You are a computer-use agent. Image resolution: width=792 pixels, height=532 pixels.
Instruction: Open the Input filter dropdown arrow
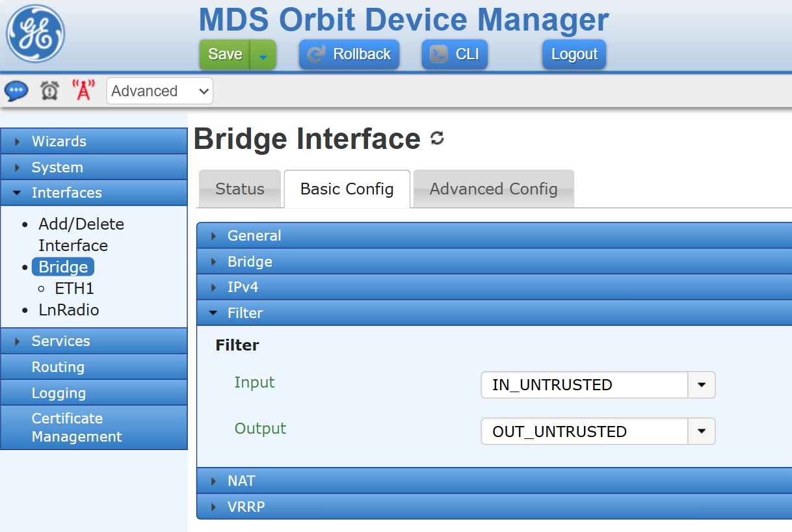point(702,385)
